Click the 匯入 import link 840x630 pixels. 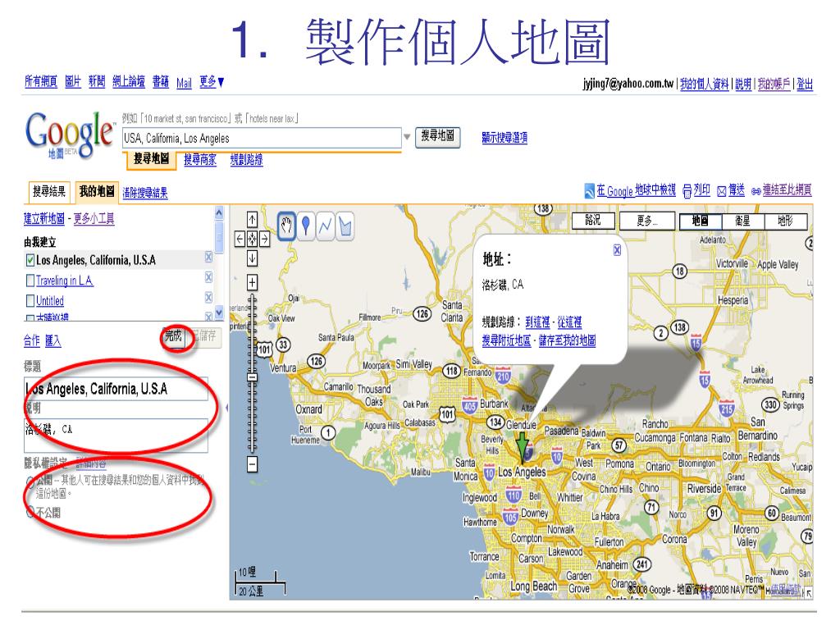[52, 340]
